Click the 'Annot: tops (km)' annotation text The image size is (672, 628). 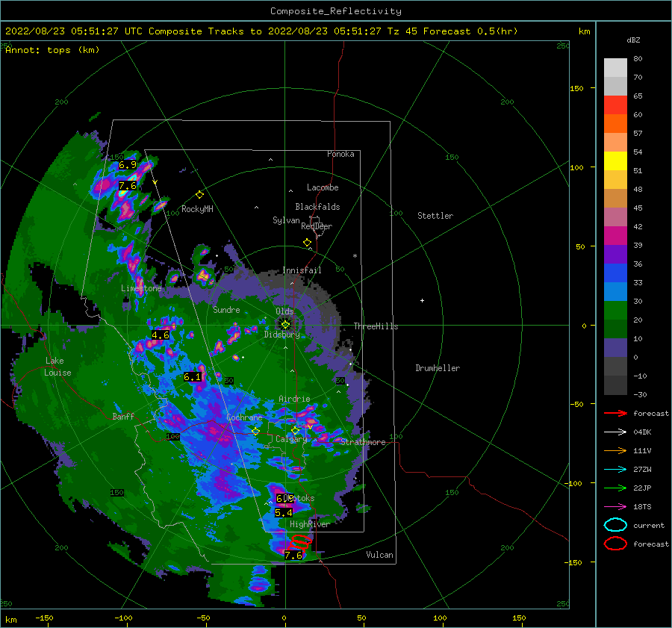(52, 50)
